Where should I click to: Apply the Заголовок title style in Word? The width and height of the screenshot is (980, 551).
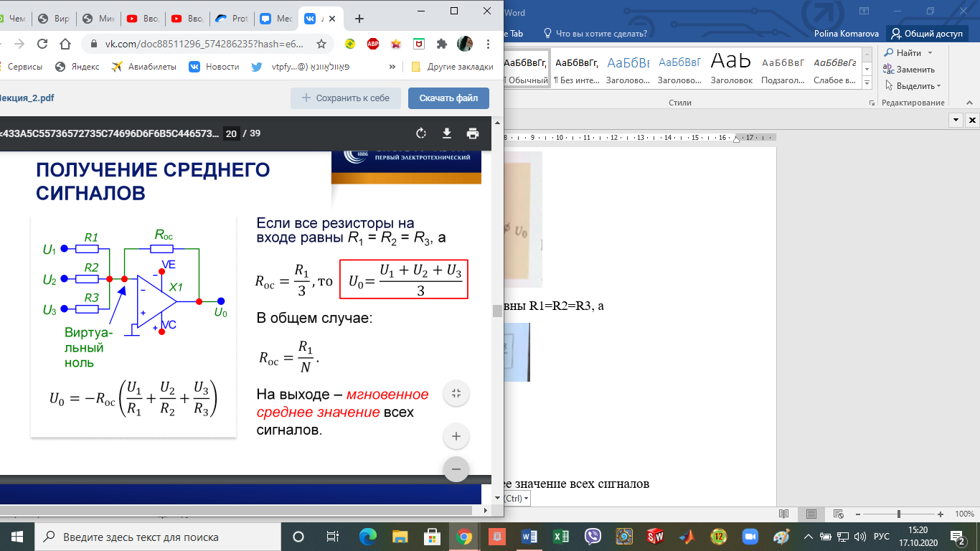732,68
